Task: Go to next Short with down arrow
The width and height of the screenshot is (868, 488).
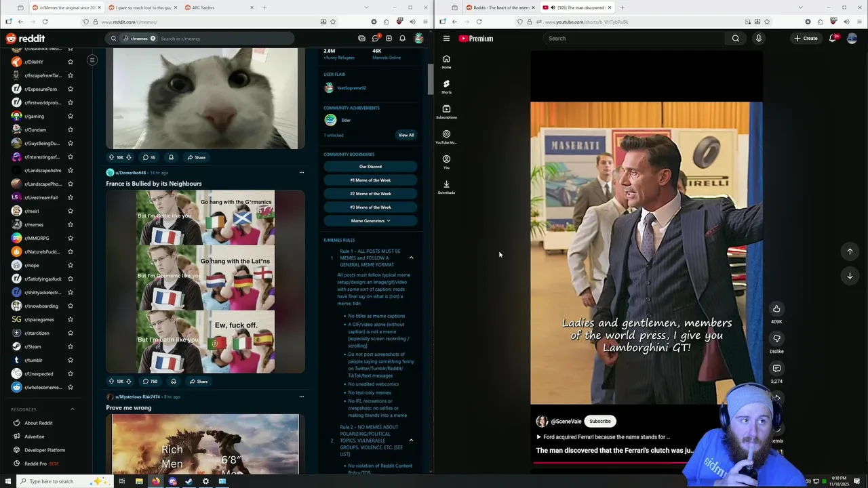Action: tap(850, 276)
